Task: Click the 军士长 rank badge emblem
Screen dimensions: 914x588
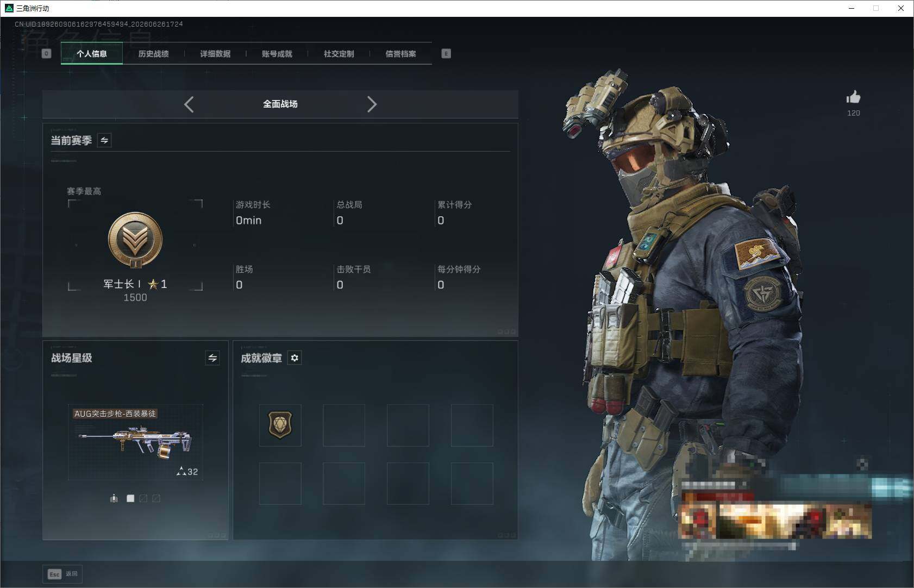Action: coord(135,240)
